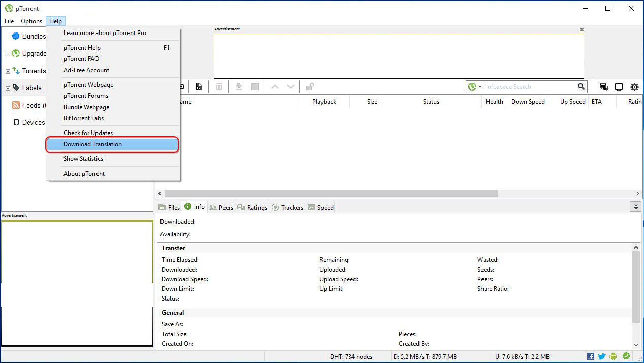Click the Labels tag icon

(x=16, y=88)
